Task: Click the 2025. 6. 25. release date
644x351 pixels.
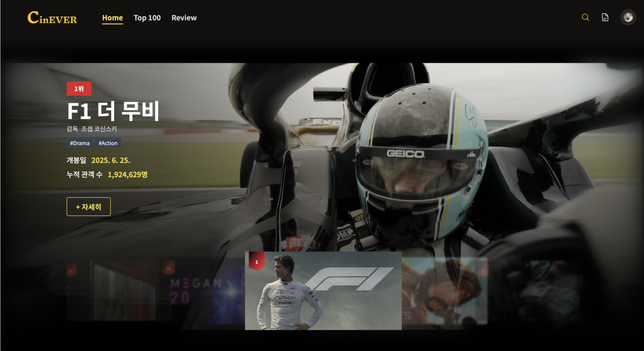Action: pos(110,160)
